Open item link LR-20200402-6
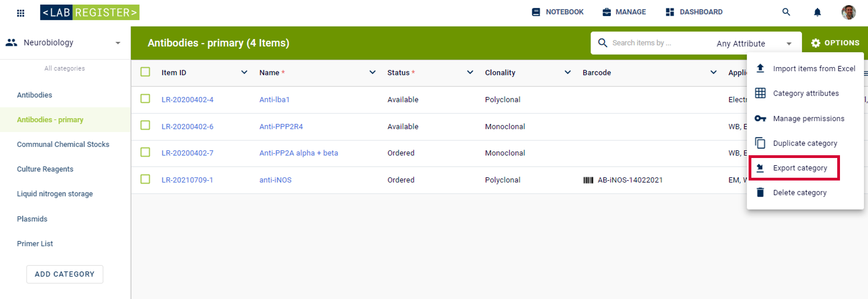868x299 pixels. [x=187, y=126]
